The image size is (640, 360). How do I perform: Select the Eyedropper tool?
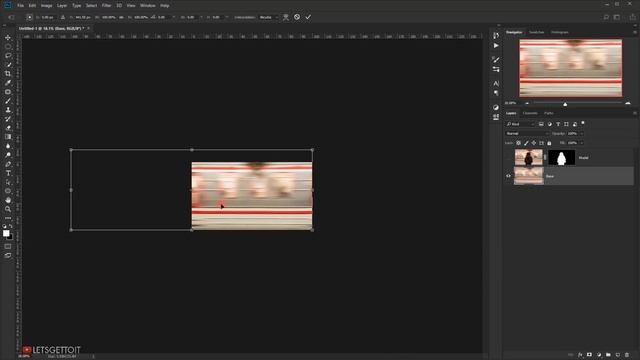[x=8, y=82]
